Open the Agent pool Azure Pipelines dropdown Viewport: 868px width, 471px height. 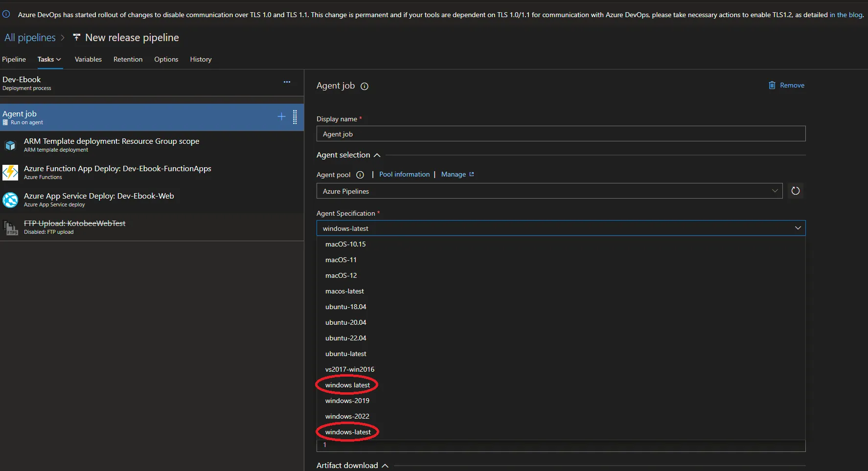point(549,191)
